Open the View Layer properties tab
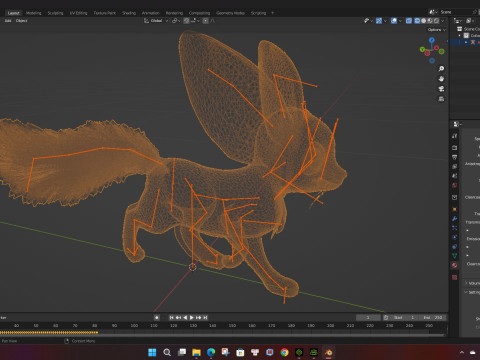480x360 pixels. point(455,166)
